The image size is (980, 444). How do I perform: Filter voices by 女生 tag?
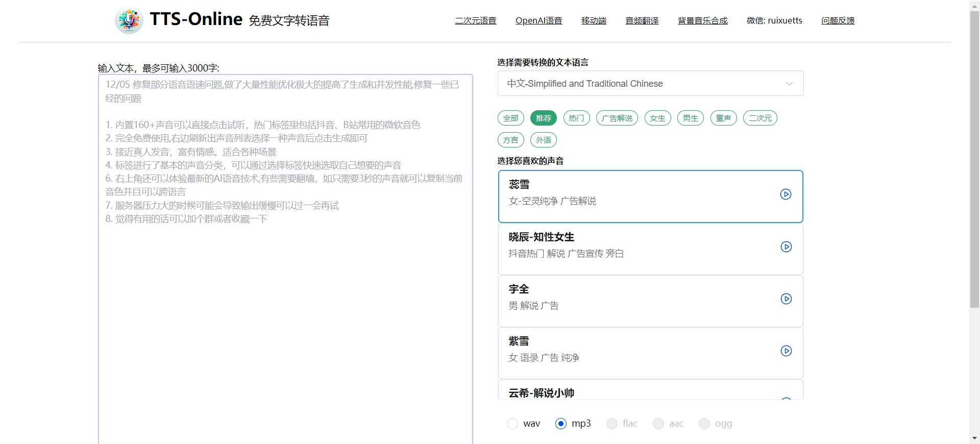coord(658,118)
